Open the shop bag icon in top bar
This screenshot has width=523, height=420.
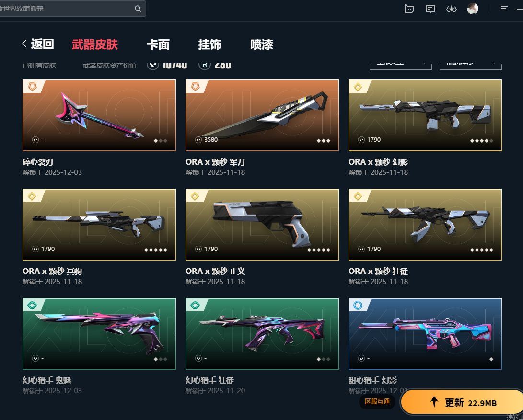click(x=409, y=9)
